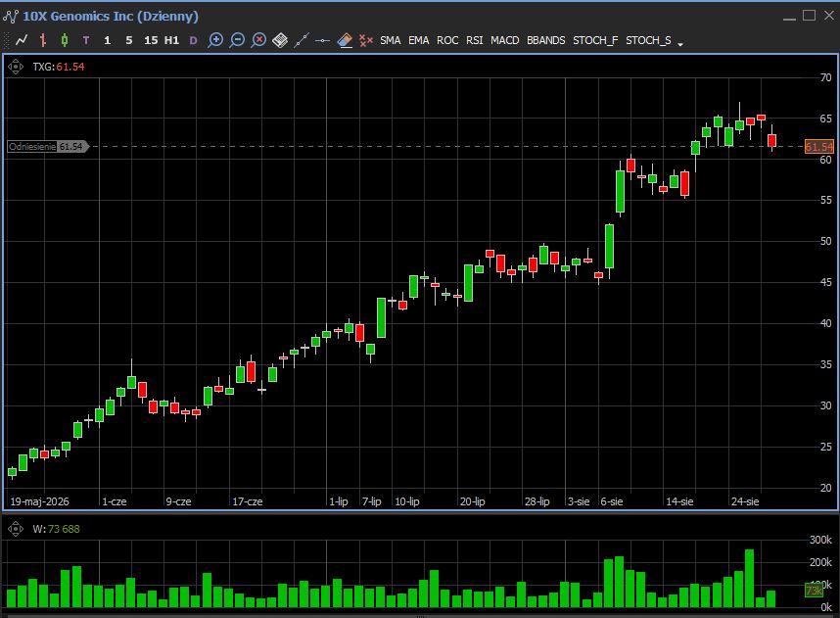Select the green candlestick chart type
Screen dimensions: 840x618
click(65, 40)
